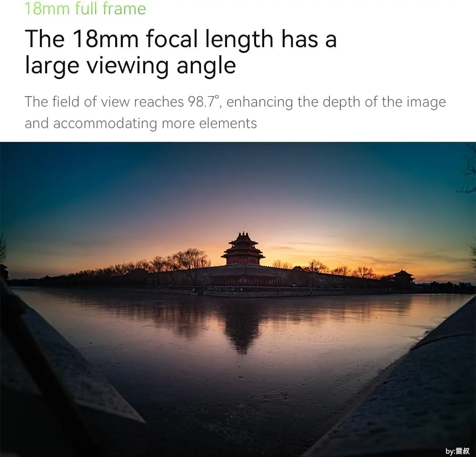This screenshot has width=476, height=457.
Task: Click the "and accommodating more elements" text line
Action: [x=141, y=123]
